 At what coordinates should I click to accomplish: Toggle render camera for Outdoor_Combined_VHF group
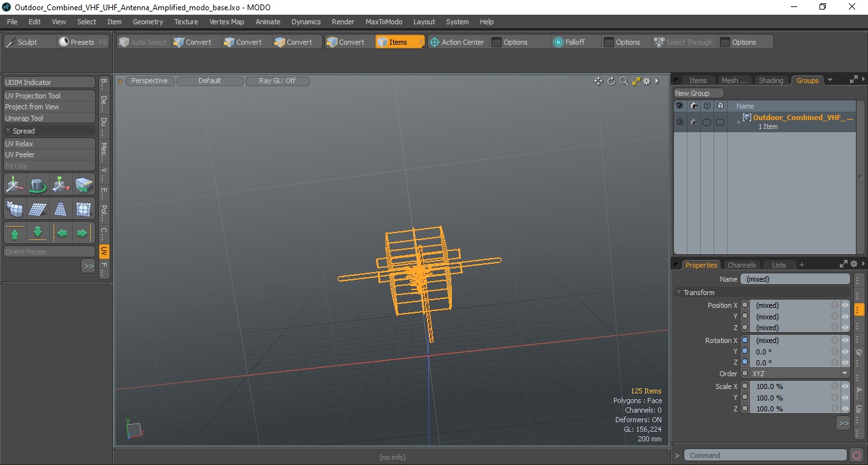(x=694, y=122)
